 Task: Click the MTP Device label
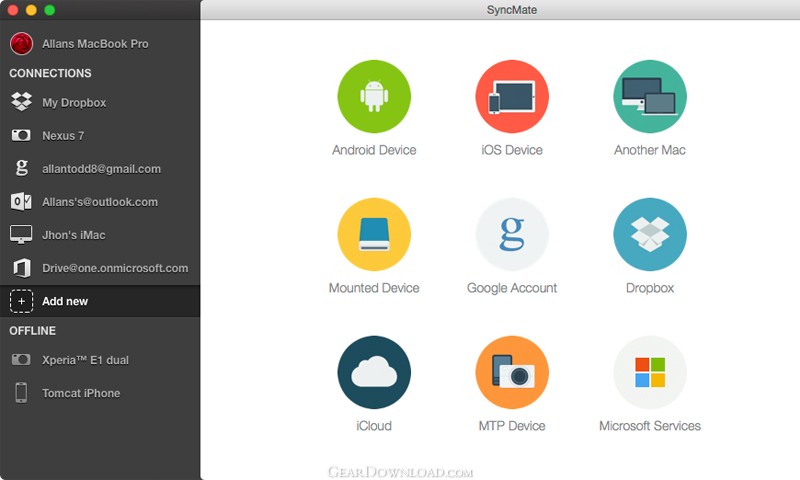click(x=512, y=425)
